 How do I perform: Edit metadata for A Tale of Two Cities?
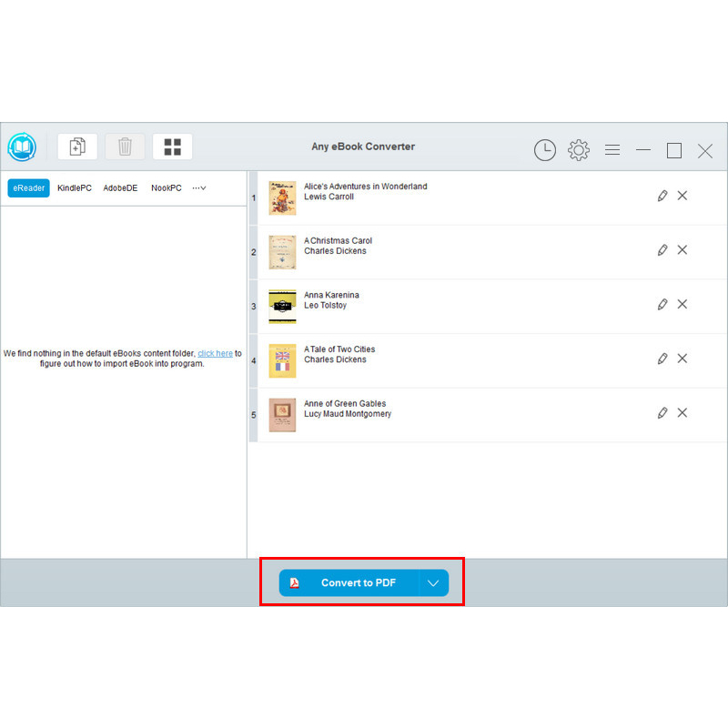662,359
